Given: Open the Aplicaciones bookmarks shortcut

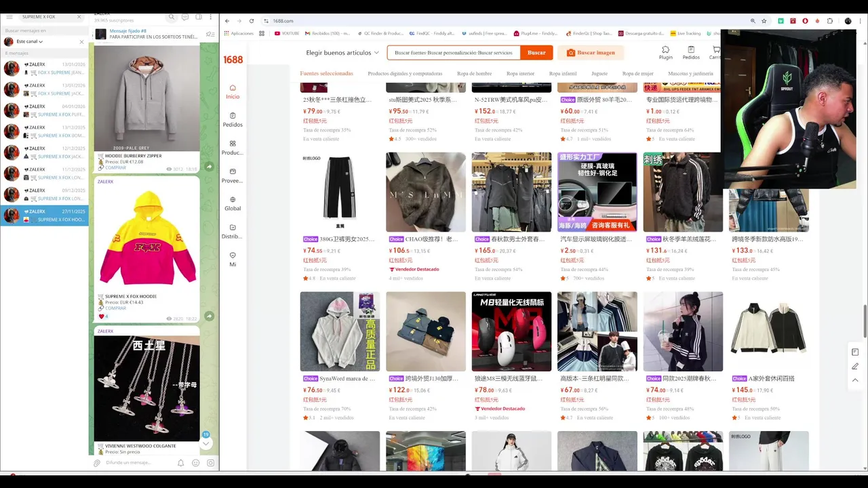Looking at the screenshot, I should 239,33.
